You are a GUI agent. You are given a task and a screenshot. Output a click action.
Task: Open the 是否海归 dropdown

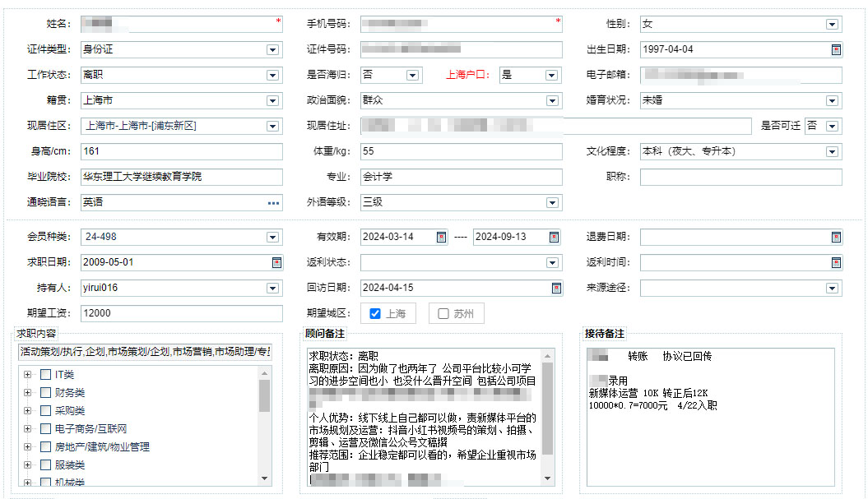412,76
